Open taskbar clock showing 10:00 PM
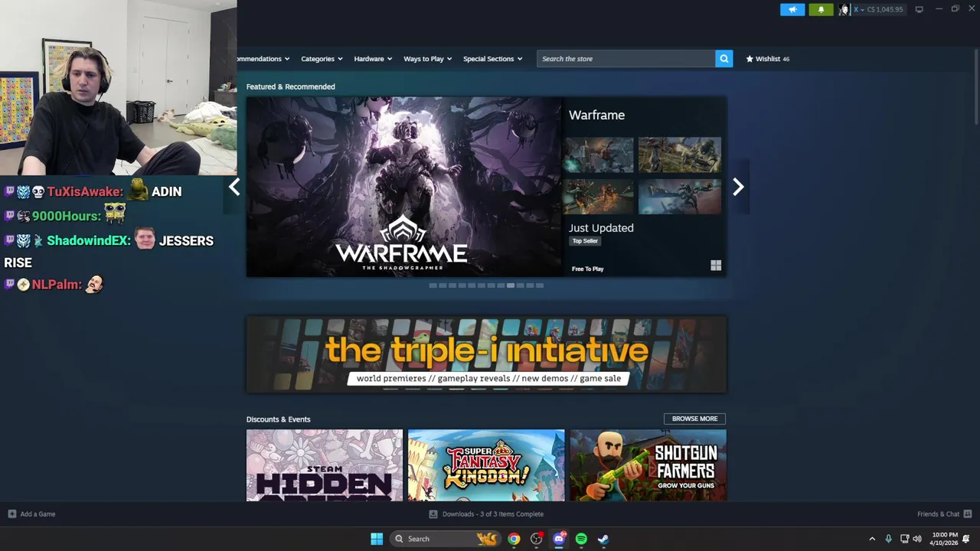 pyautogui.click(x=944, y=539)
